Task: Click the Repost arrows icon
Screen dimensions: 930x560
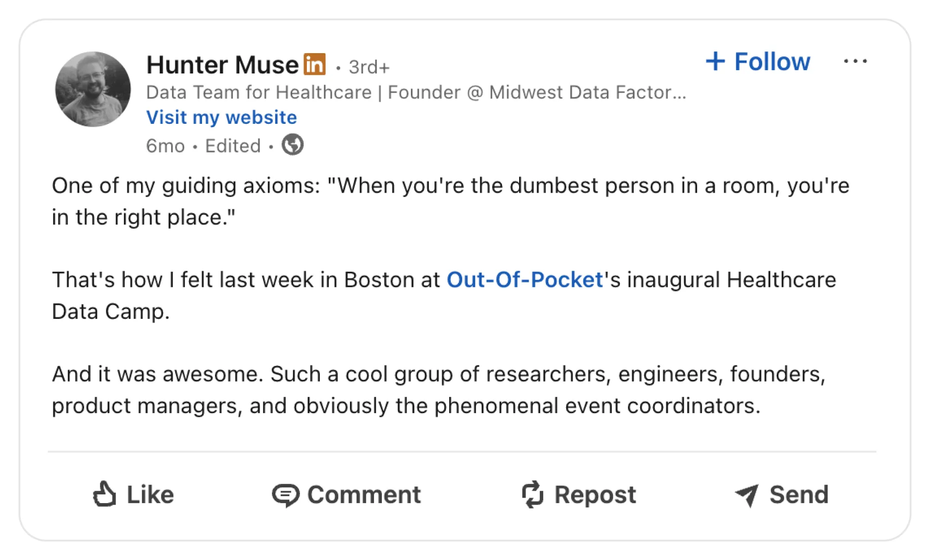Action: point(532,494)
